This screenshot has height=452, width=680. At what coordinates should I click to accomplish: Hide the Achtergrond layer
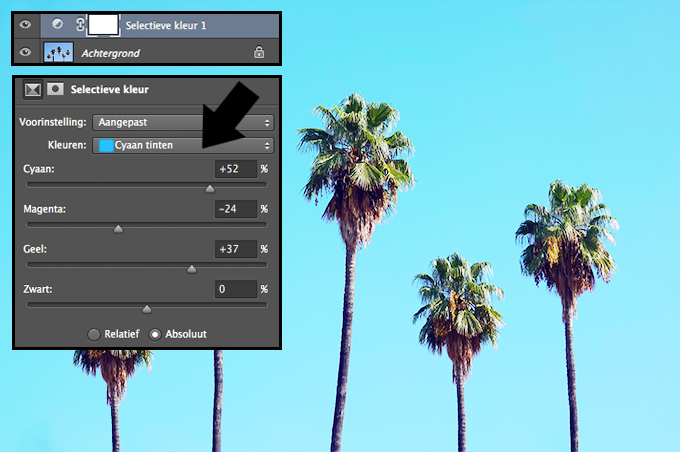coord(25,52)
